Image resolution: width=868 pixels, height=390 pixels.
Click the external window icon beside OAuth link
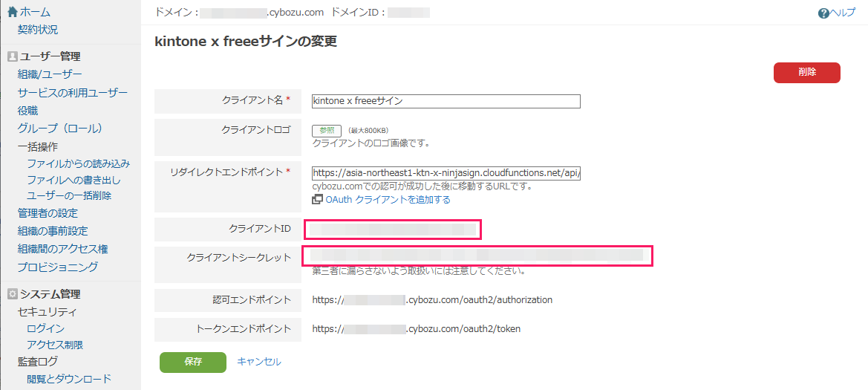(317, 199)
